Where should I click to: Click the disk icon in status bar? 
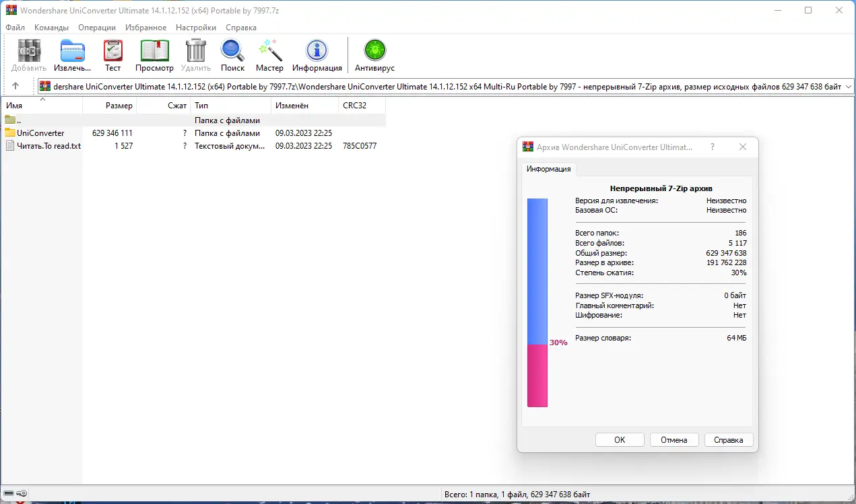[x=9, y=493]
